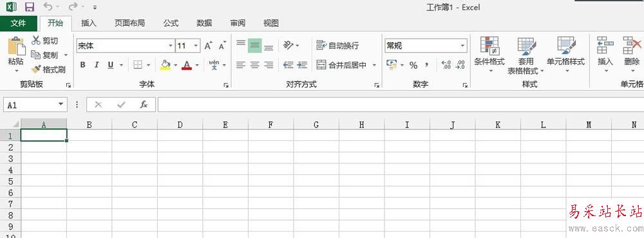This screenshot has width=644, height=238.
Task: Align text right
Action: pyautogui.click(x=269, y=65)
